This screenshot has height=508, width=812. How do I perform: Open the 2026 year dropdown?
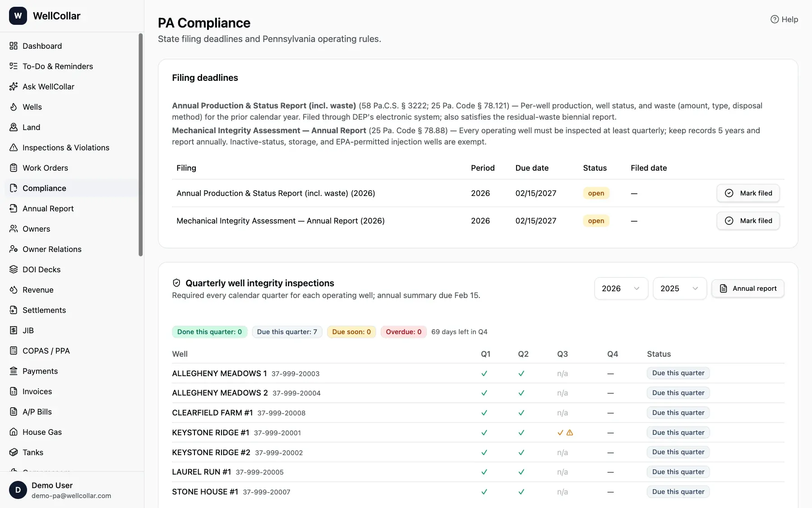621,289
